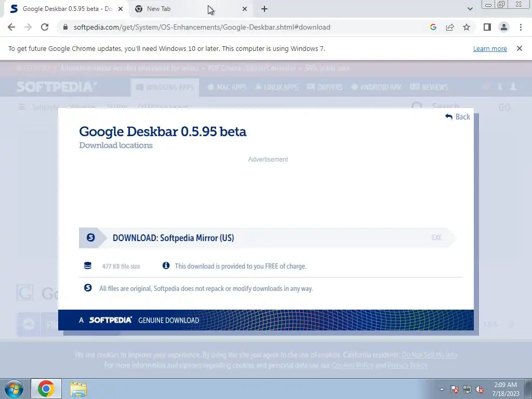Click Chrome icon in taskbar
Image resolution: width=532 pixels, height=399 pixels.
(46, 389)
